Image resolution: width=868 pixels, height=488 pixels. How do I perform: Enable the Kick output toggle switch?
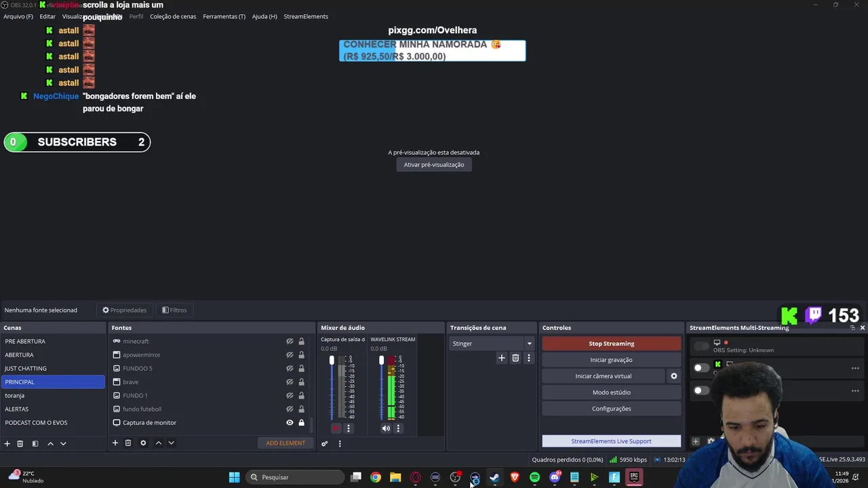click(x=701, y=368)
